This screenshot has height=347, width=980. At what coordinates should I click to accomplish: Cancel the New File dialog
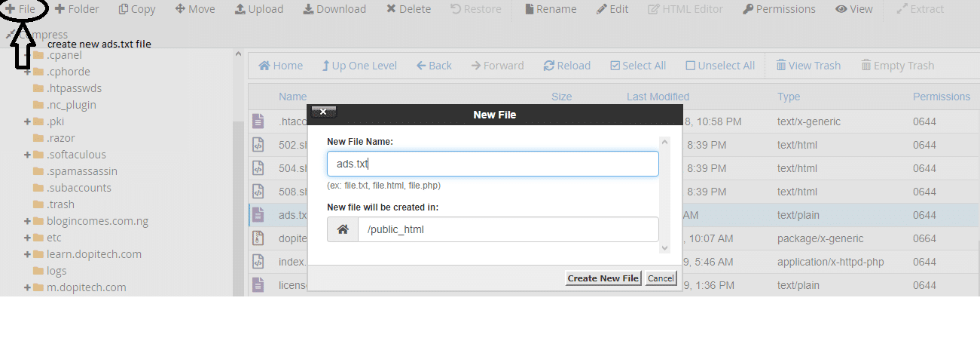click(x=661, y=278)
